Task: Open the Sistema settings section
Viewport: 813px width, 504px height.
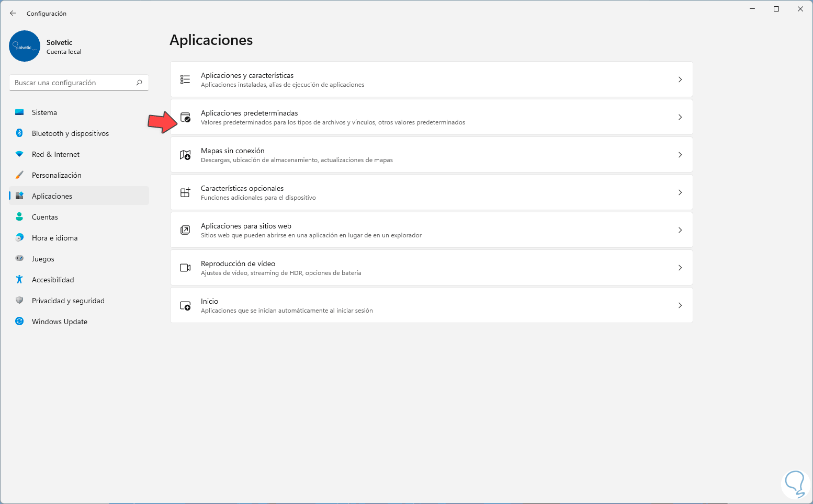Action: point(44,112)
